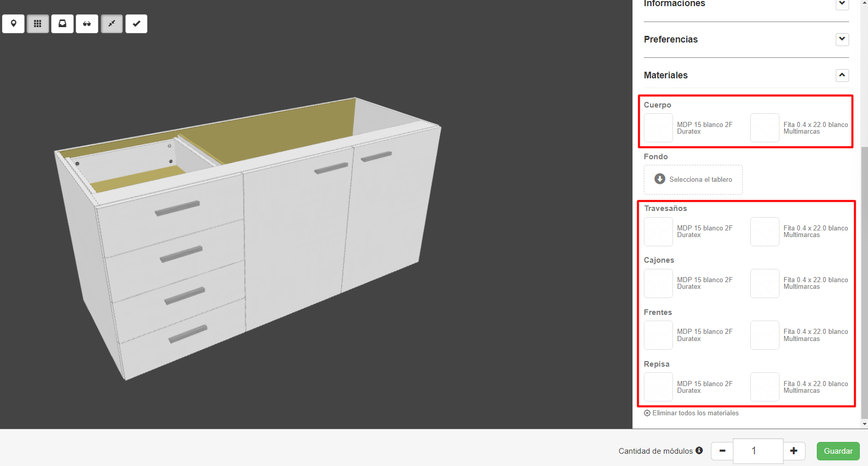The image size is (868, 466).
Task: Click the Cuerpo section label
Action: click(x=657, y=105)
